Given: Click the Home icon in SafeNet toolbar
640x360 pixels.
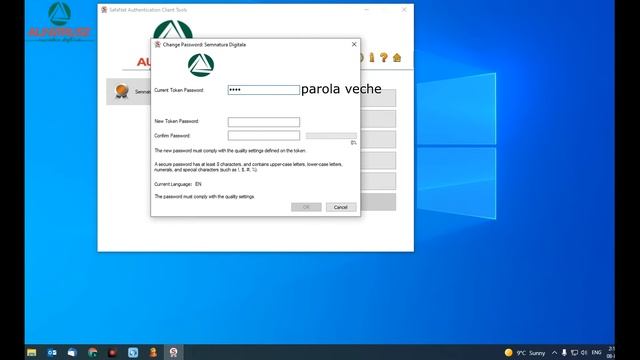Looking at the screenshot, I should click(397, 58).
